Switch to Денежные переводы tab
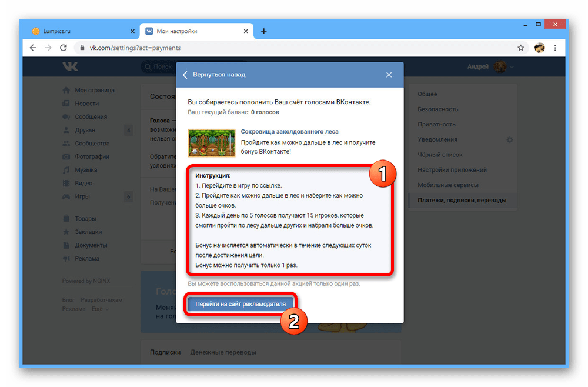The height and width of the screenshot is (387, 588). point(223,352)
